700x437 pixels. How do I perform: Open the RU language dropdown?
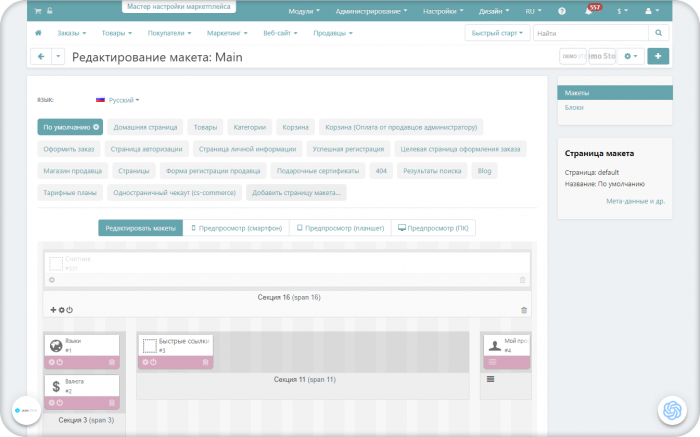point(533,11)
